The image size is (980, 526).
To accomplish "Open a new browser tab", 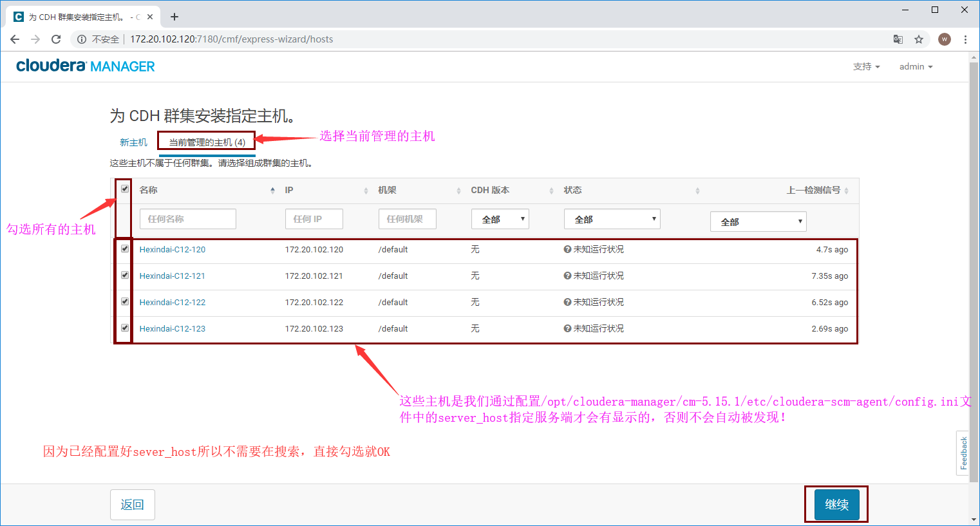I will point(174,17).
